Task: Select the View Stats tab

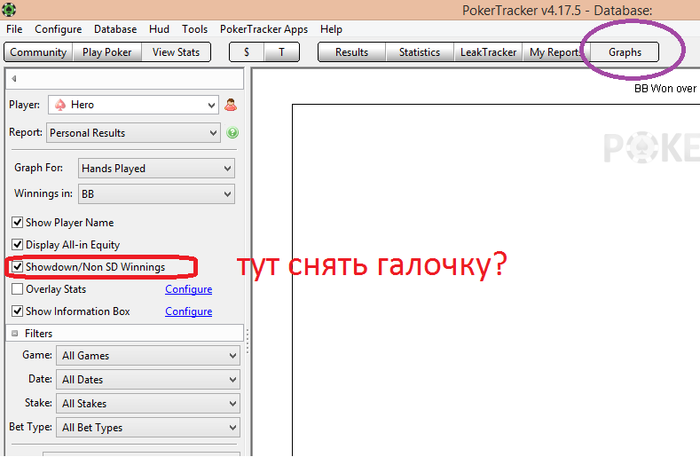Action: tap(176, 52)
